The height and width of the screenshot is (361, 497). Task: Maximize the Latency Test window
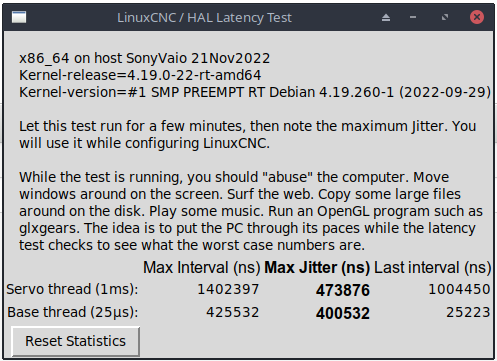pos(445,17)
